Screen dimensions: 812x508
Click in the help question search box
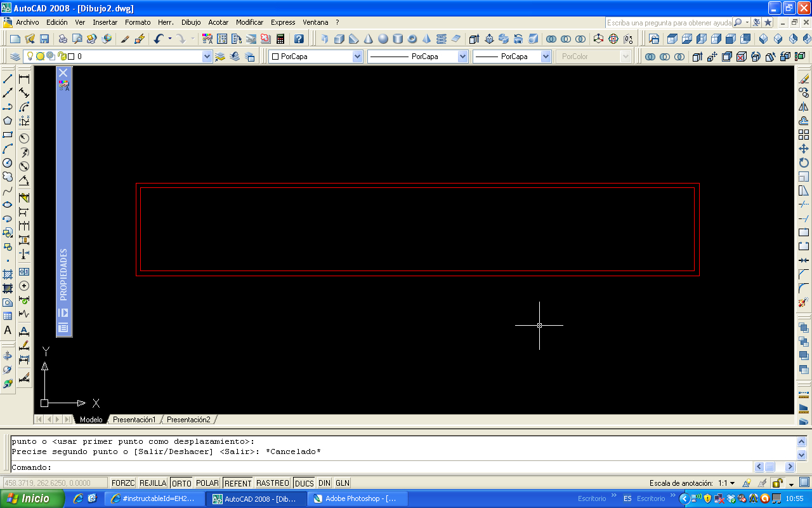[x=669, y=22]
